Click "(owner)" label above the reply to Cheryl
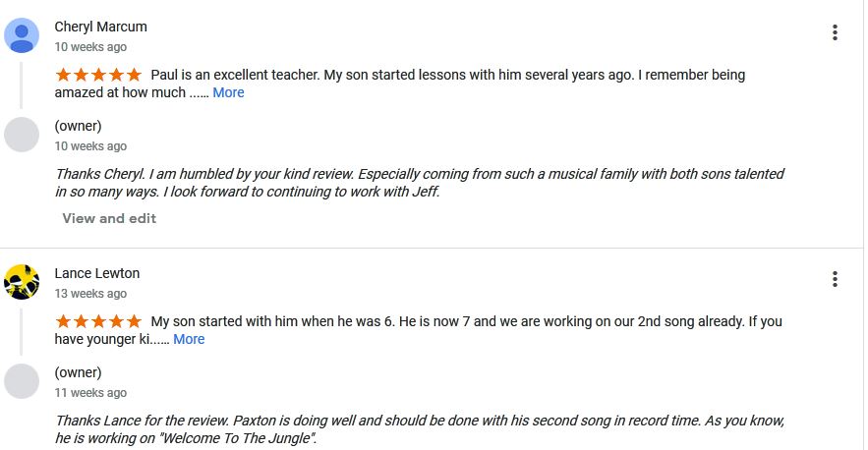868x450 pixels. tap(78, 126)
